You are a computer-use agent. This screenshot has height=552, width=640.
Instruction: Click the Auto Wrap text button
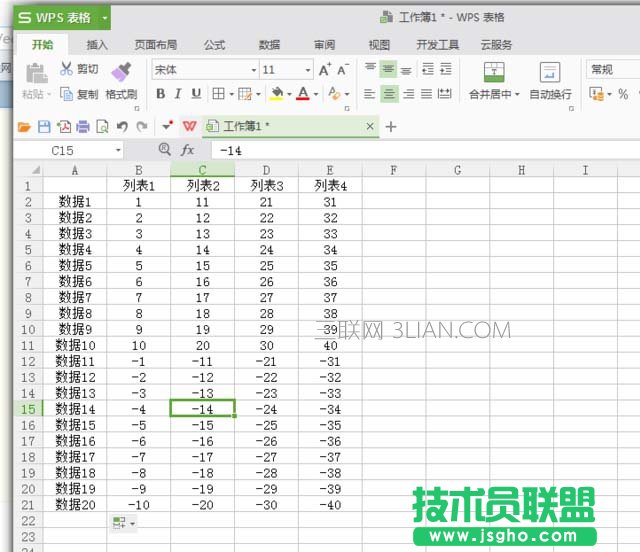(550, 82)
